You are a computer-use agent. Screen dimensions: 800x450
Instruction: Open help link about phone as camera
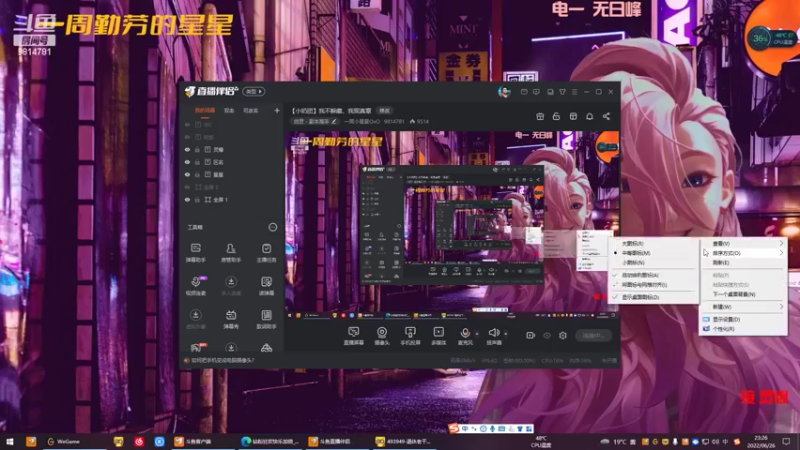click(222, 360)
